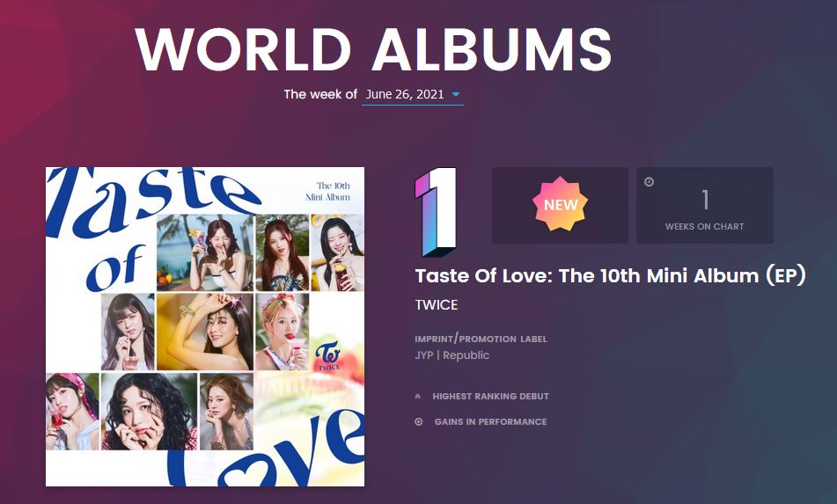Screen dimensions: 837x504
Task: Open the week date dropdown arrow
Action: (455, 94)
